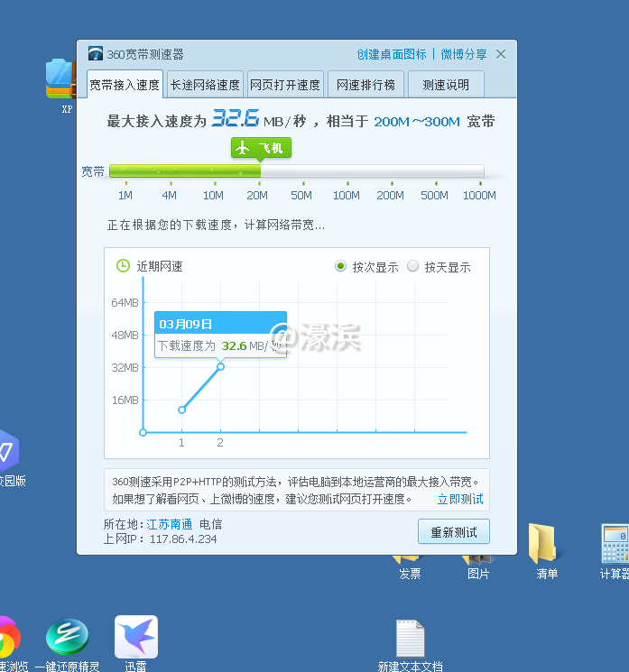Click the 64MB axis label
This screenshot has width=629, height=672.
(x=125, y=302)
